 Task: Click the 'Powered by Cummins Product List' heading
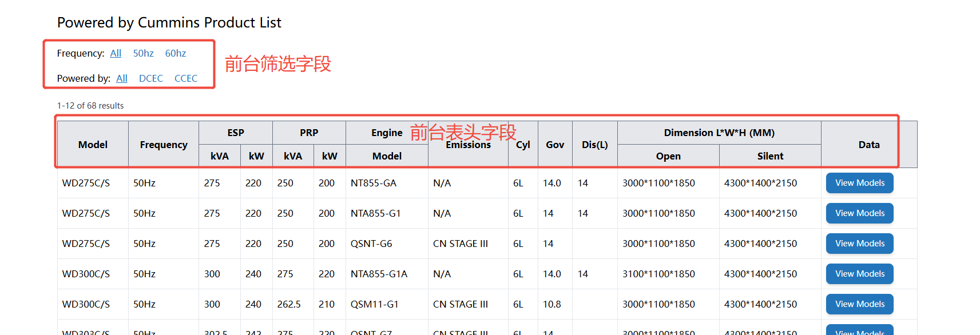click(169, 22)
